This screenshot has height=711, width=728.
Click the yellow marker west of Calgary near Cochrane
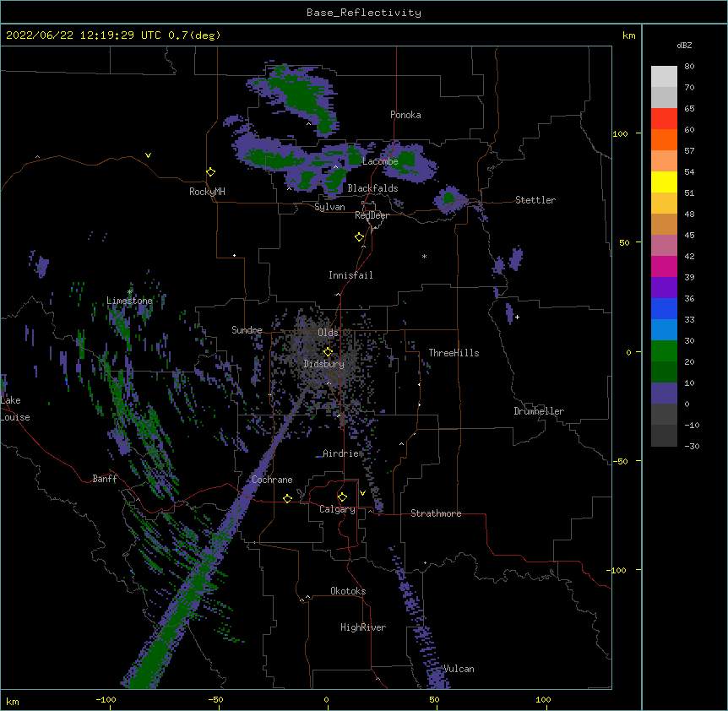coord(287,498)
